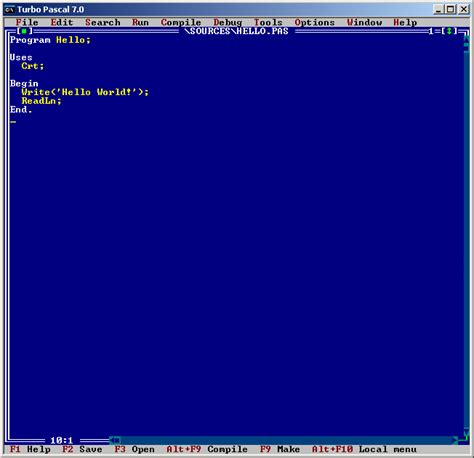Close the HELLO.PAS editor window via green square

pyautogui.click(x=24, y=31)
